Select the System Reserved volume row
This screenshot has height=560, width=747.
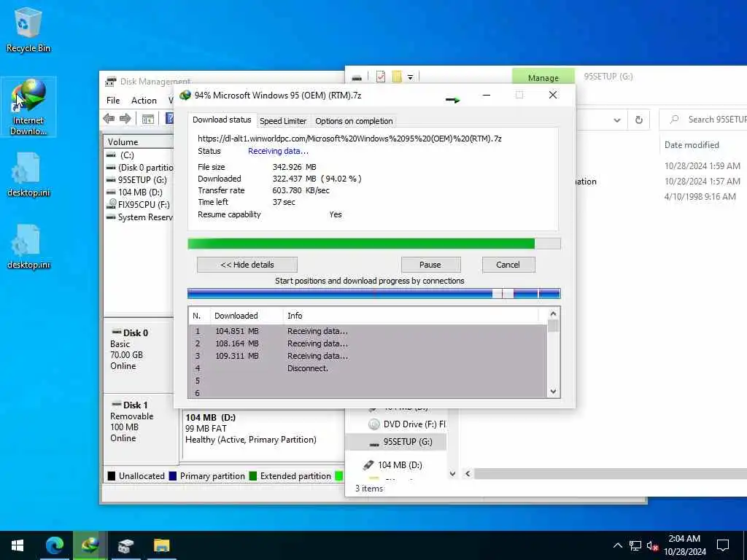pos(139,217)
